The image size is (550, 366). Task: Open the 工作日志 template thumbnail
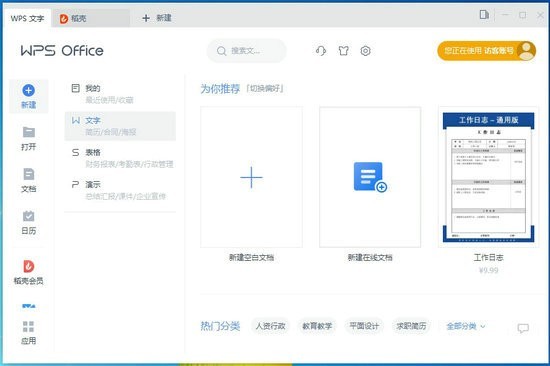coord(488,177)
